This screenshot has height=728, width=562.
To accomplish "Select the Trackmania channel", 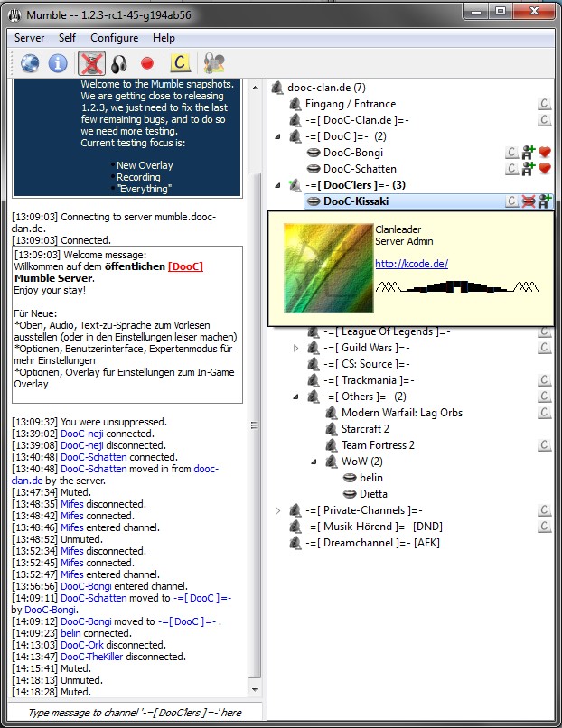I will pyautogui.click(x=369, y=380).
